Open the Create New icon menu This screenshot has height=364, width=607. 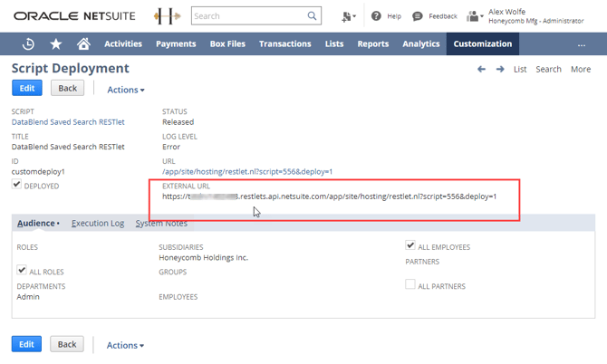349,16
